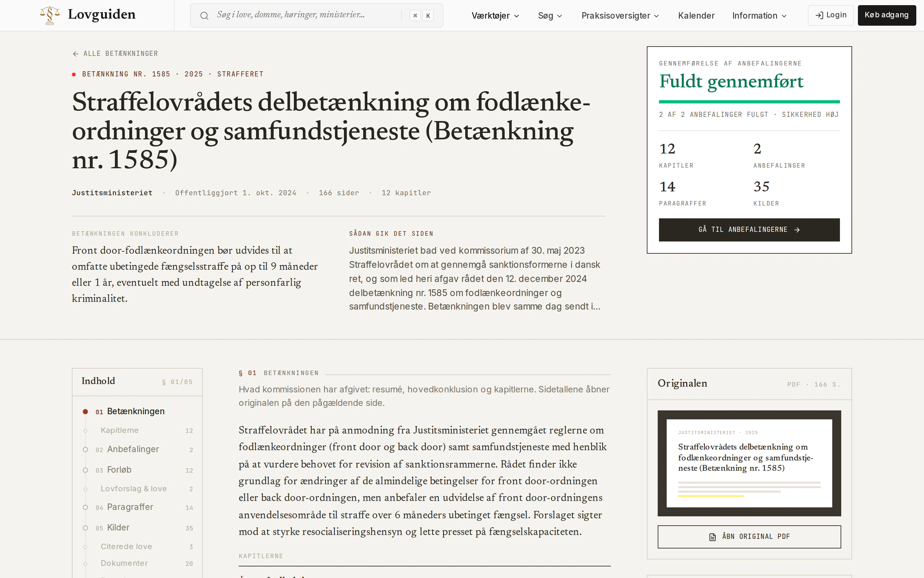This screenshot has width=924, height=578.
Task: Click Gå til anbefalingerne button
Action: (749, 230)
